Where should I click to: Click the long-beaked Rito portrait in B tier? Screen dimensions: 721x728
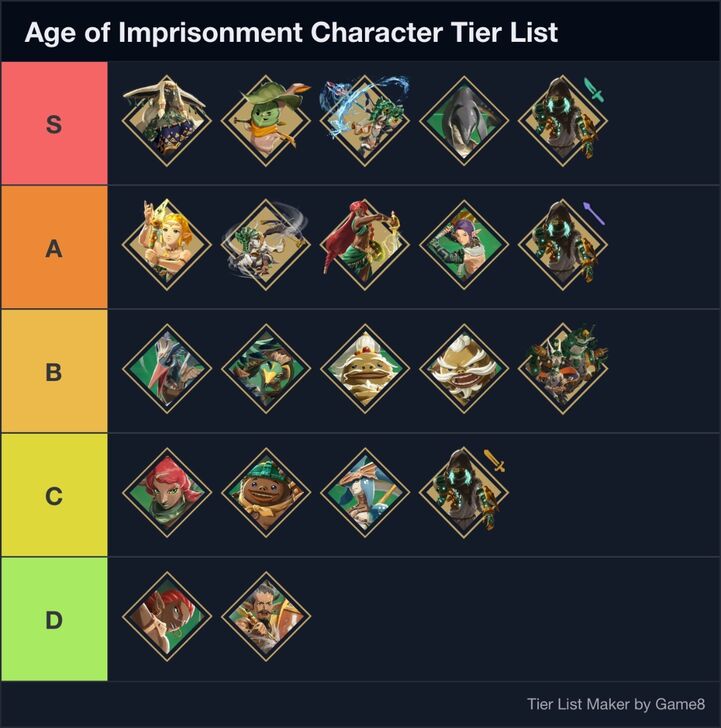(166, 369)
